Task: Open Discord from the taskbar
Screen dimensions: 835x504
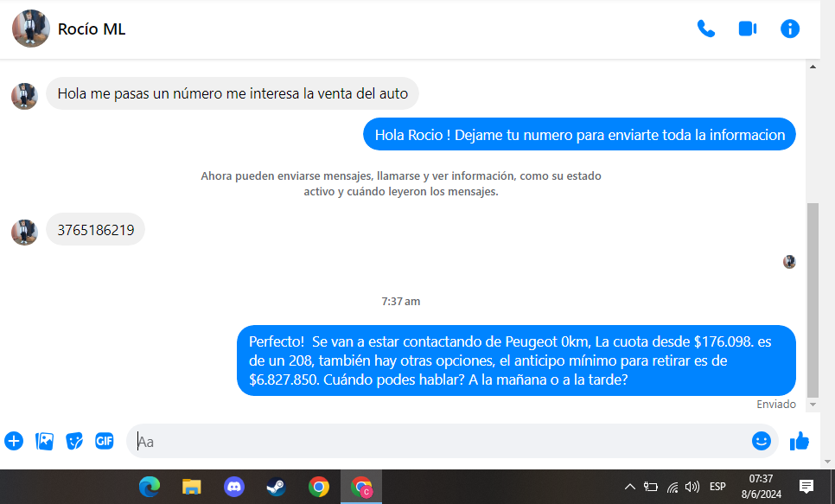Action: [234, 487]
